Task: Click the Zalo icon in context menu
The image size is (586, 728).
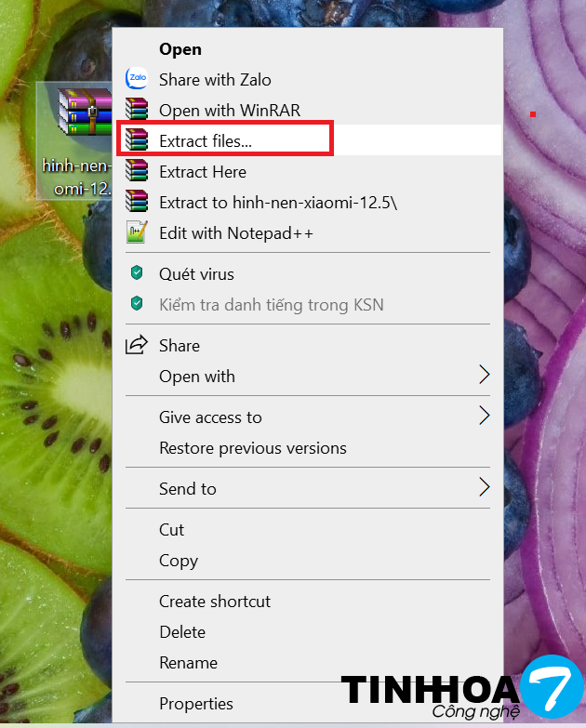Action: pyautogui.click(x=137, y=80)
